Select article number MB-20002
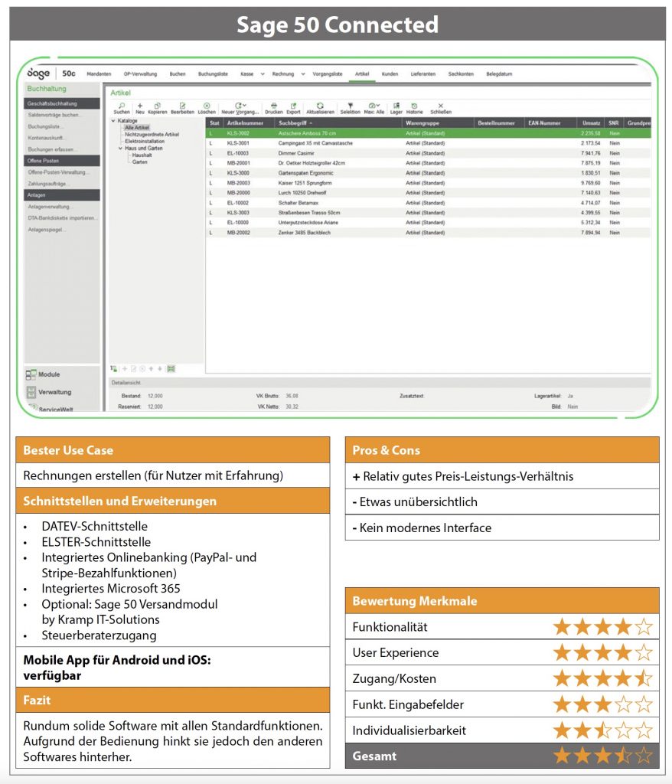672x784 pixels. pyautogui.click(x=239, y=233)
